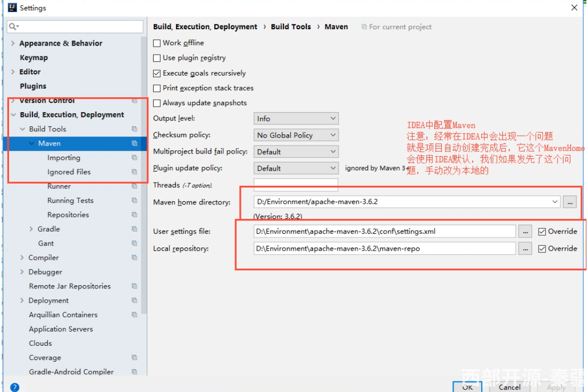The height and width of the screenshot is (392, 588).
Task: Click the IntelliJ IDEA logo in title bar
Action: click(12, 7)
